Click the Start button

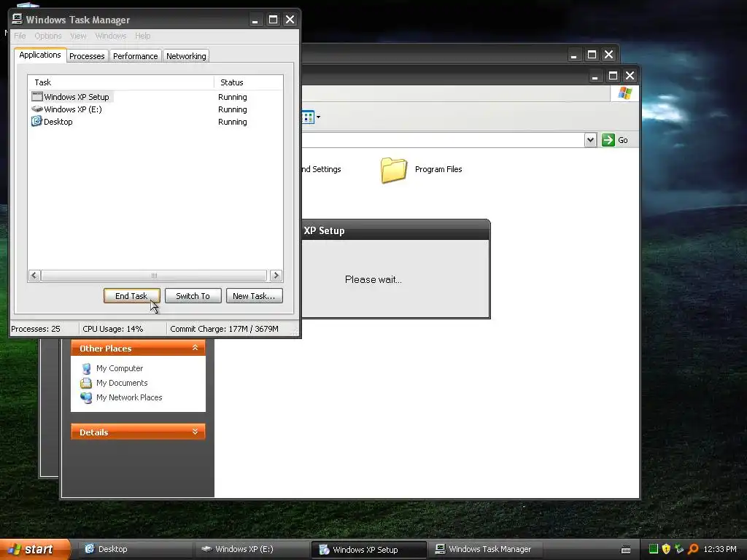tap(35, 549)
